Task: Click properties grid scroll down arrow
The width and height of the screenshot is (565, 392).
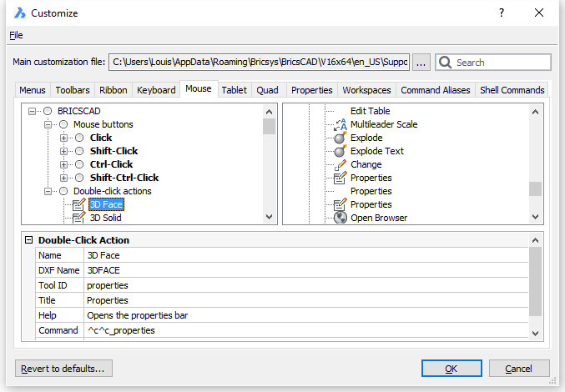Action: (x=536, y=334)
